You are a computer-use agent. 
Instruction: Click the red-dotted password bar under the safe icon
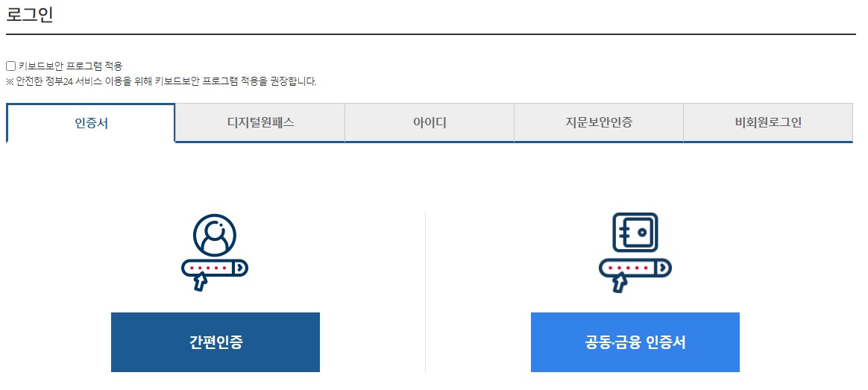[635, 268]
